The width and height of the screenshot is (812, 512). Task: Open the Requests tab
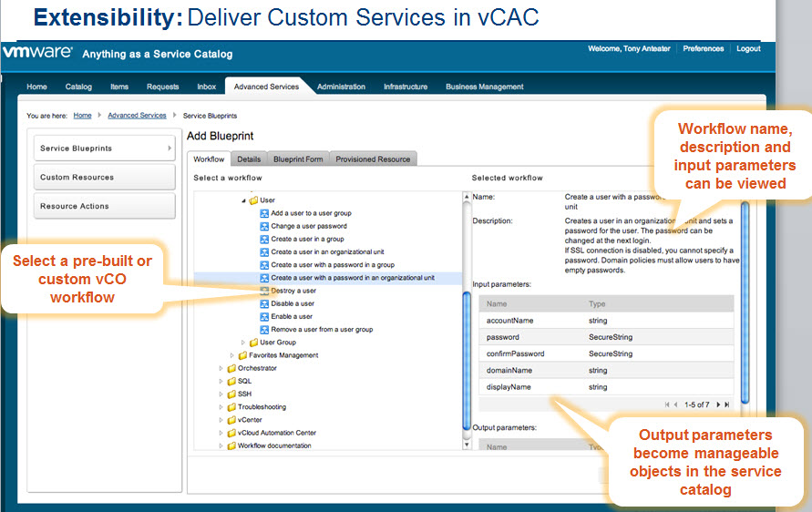162,87
